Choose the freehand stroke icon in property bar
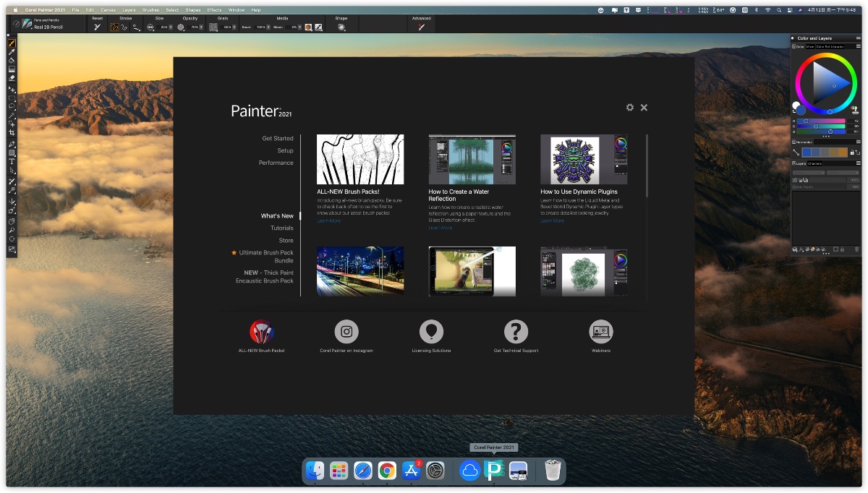 pyautogui.click(x=114, y=27)
